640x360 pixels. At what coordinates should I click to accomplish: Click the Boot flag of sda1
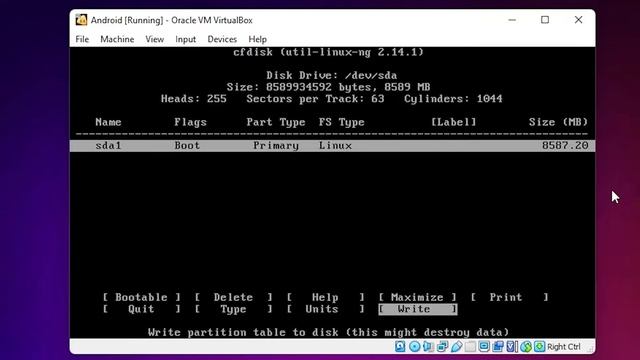tap(187, 146)
